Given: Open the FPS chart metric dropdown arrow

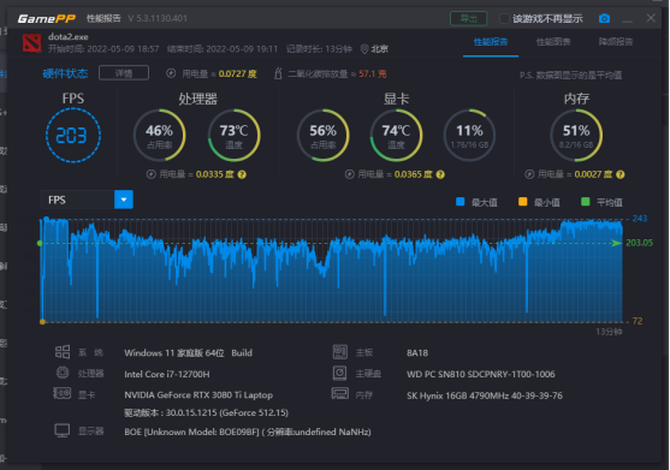Looking at the screenshot, I should point(124,200).
